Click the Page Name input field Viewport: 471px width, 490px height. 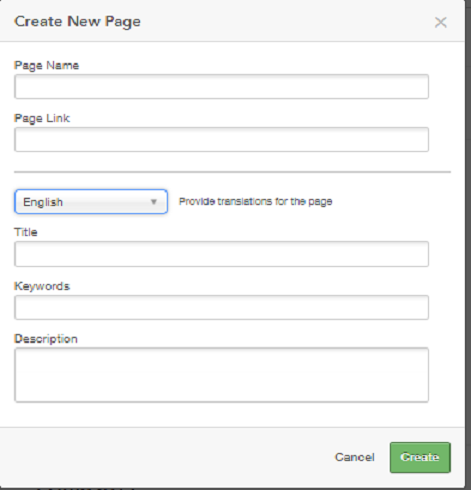click(x=221, y=86)
